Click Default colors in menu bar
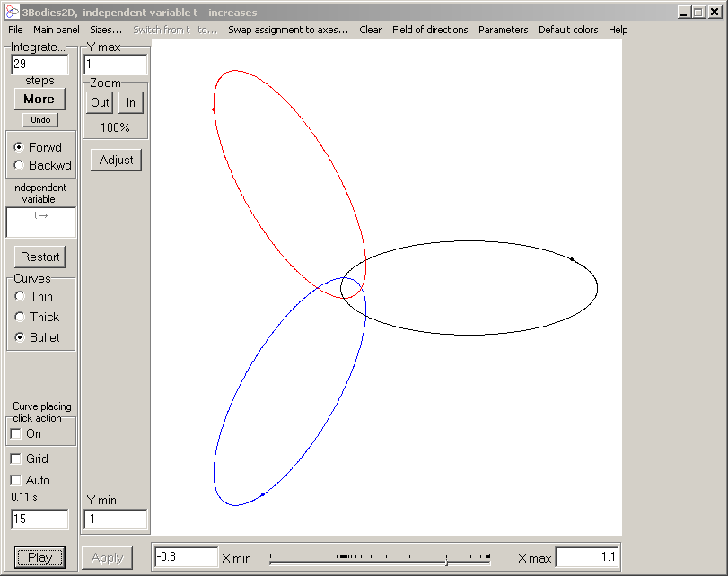This screenshot has height=576, width=728. click(568, 30)
